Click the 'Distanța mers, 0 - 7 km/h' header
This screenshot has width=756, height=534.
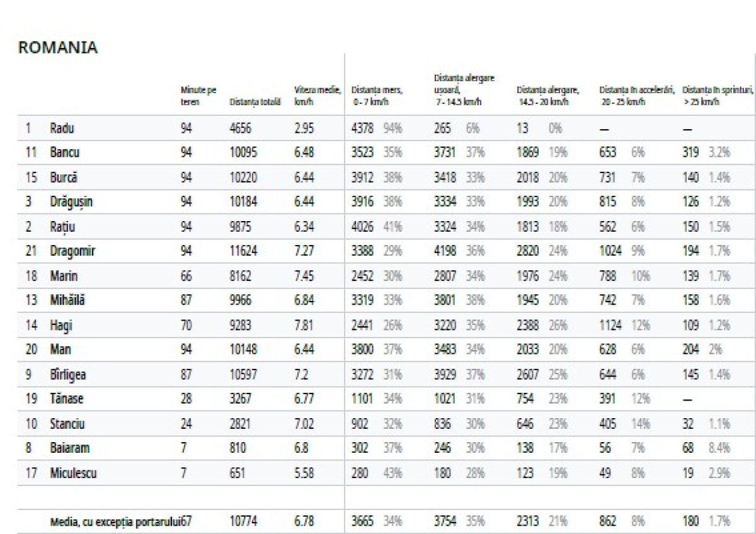[x=377, y=96]
